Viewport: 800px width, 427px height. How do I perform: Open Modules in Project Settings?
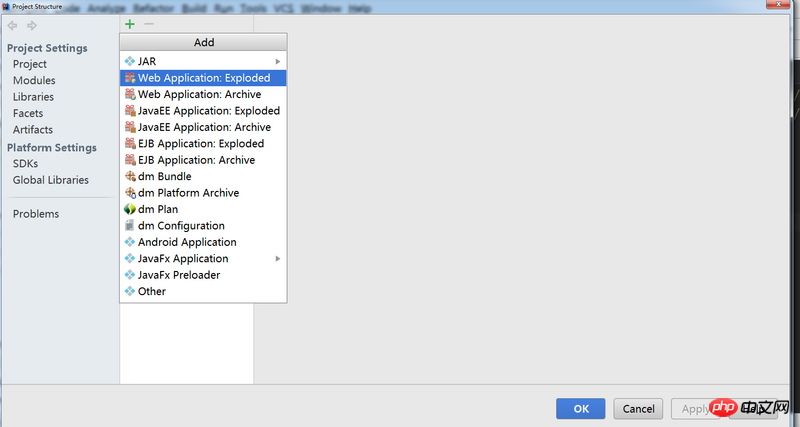point(34,80)
